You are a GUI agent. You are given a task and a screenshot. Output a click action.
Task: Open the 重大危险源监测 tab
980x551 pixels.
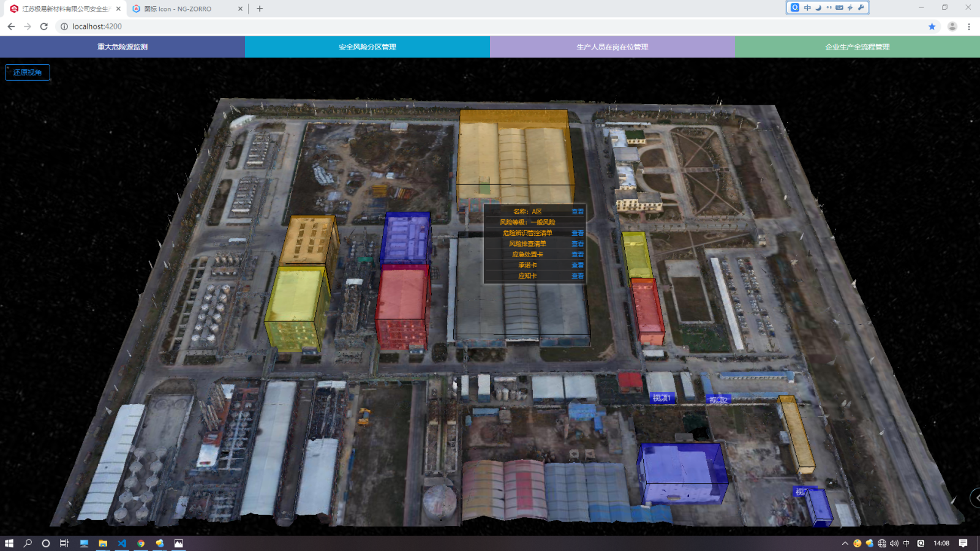(x=123, y=47)
